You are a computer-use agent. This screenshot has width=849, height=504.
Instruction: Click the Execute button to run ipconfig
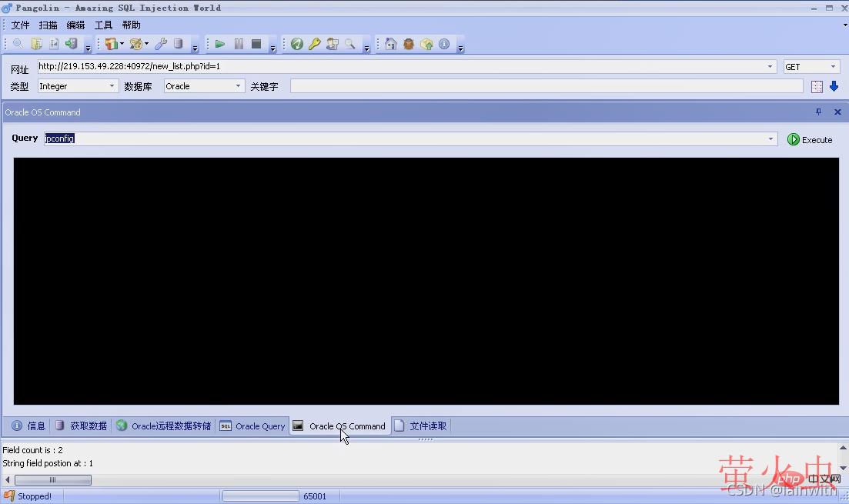pyautogui.click(x=811, y=139)
